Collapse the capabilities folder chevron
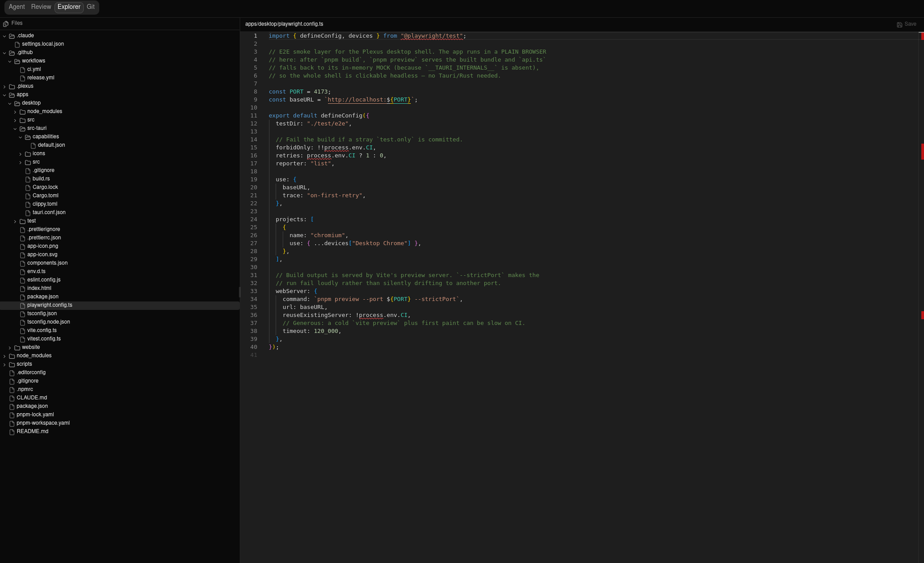The width and height of the screenshot is (924, 563). pos(20,137)
